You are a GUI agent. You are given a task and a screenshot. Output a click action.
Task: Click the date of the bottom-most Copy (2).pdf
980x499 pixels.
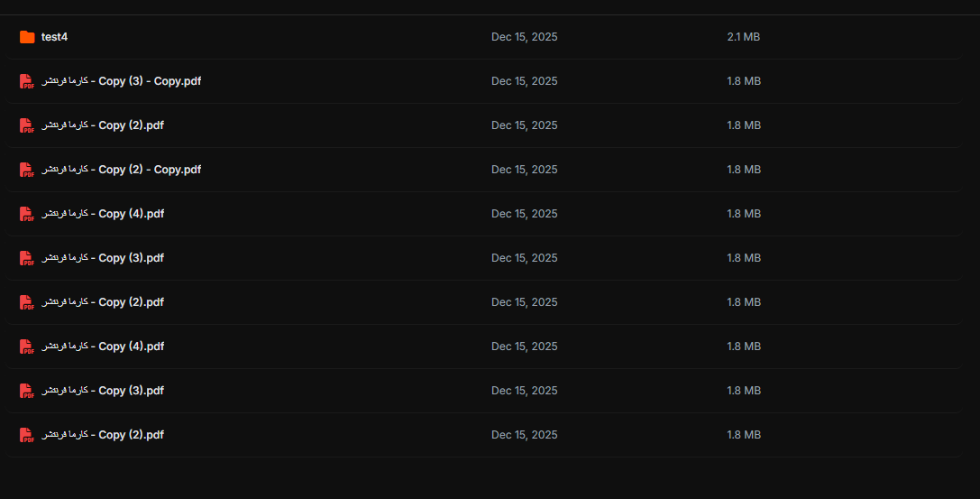click(525, 435)
